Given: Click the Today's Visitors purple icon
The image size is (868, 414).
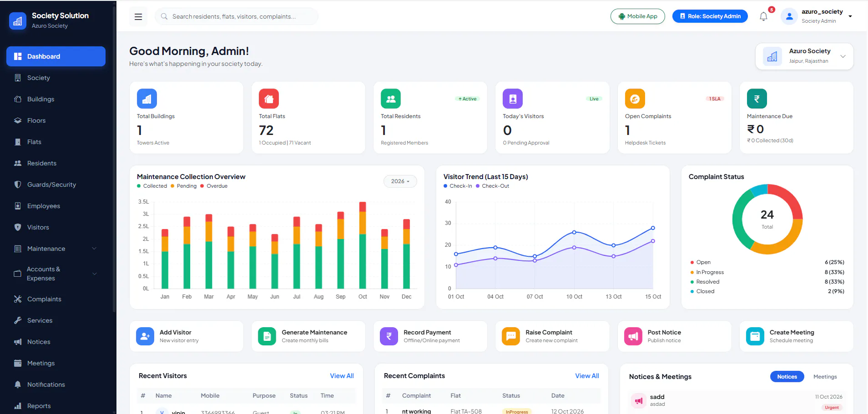Looking at the screenshot, I should [x=513, y=99].
